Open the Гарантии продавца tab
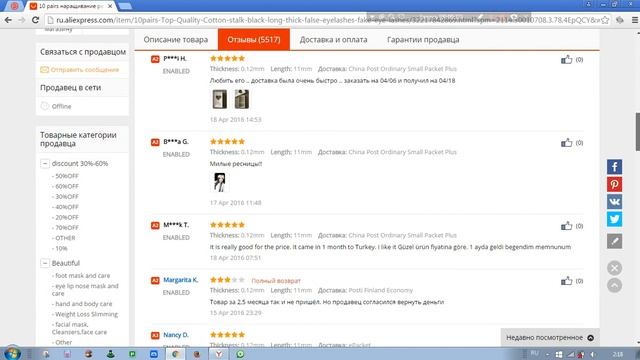Screen dimensions: 640x360 423,40
